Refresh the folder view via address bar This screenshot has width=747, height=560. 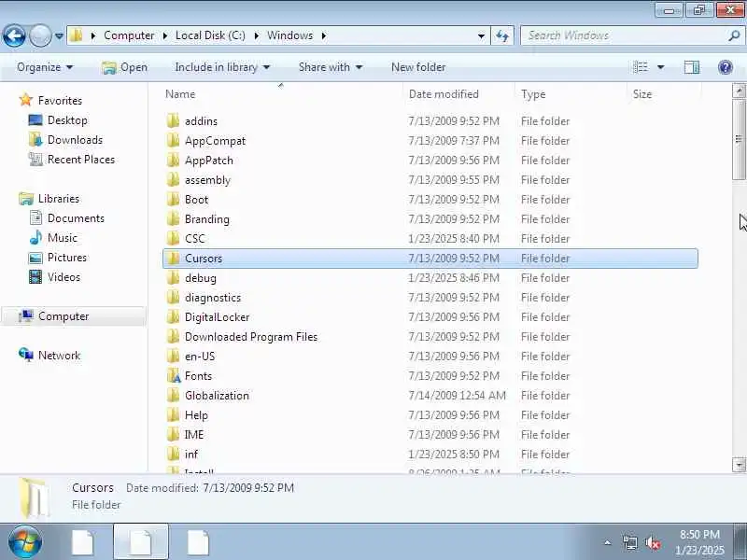coord(502,35)
